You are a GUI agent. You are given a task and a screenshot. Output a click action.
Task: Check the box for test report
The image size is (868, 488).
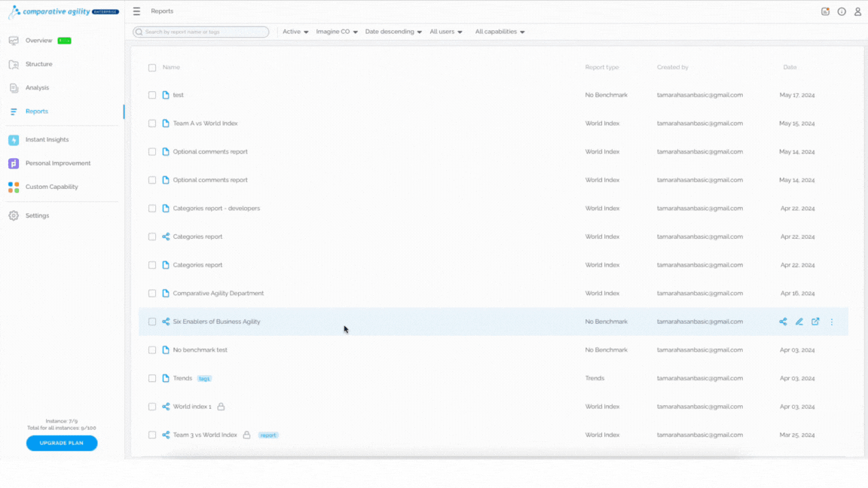click(152, 95)
